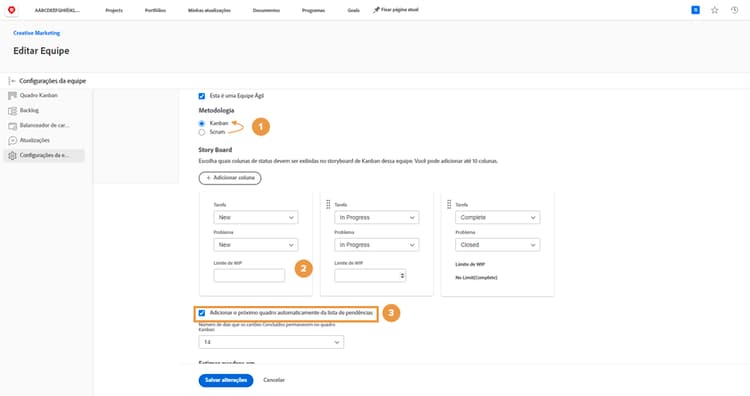Open the Goals menu item

coord(353,10)
